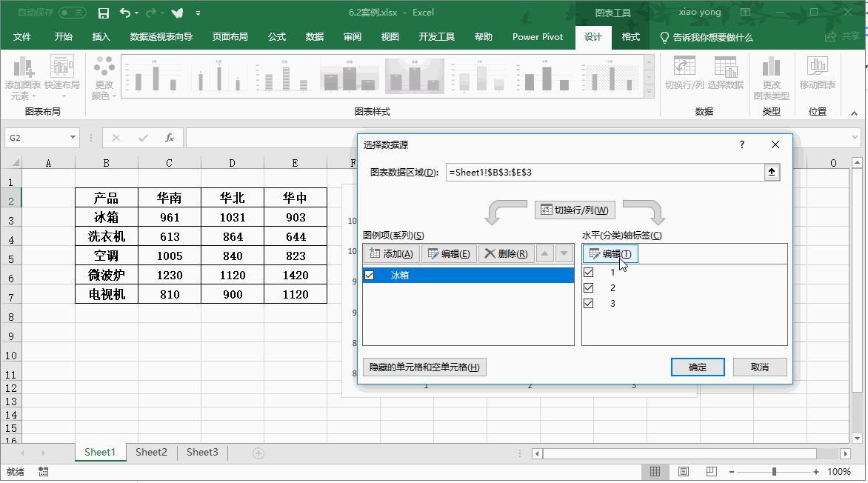Select the Sheet2 sheet tab

[150, 452]
